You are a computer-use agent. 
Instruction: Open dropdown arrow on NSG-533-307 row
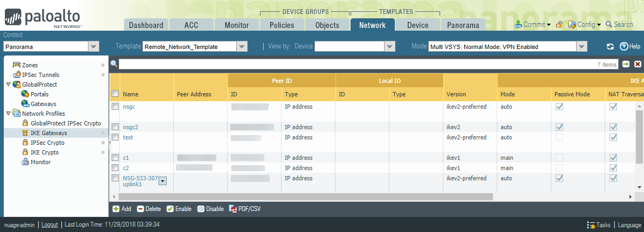163,181
